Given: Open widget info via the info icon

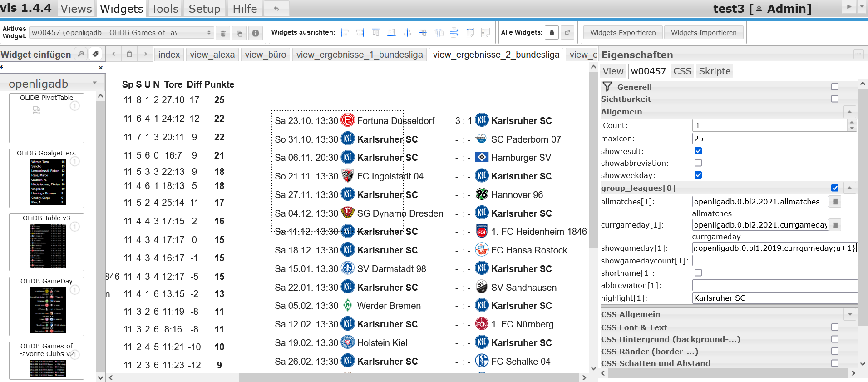Looking at the screenshot, I should 256,33.
